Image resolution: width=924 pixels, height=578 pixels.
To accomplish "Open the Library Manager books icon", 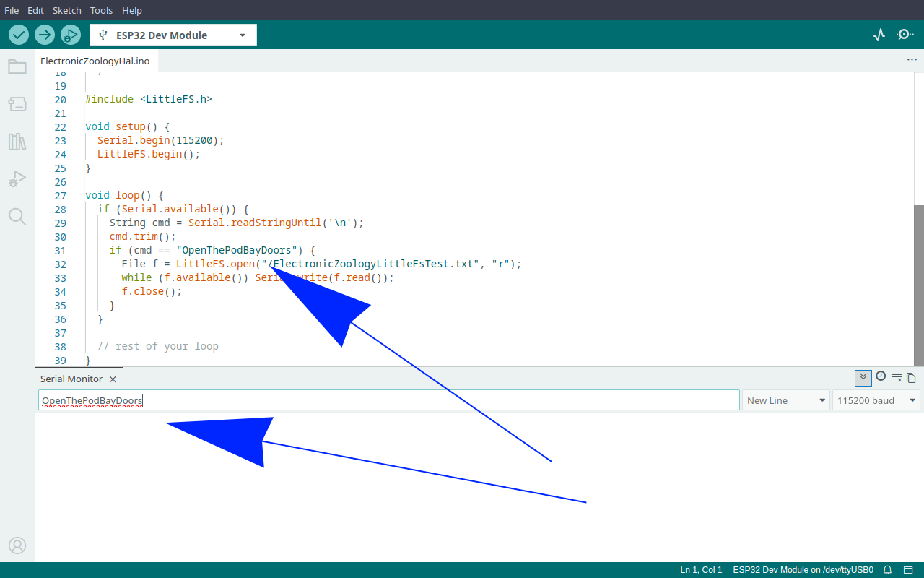I will click(x=17, y=142).
